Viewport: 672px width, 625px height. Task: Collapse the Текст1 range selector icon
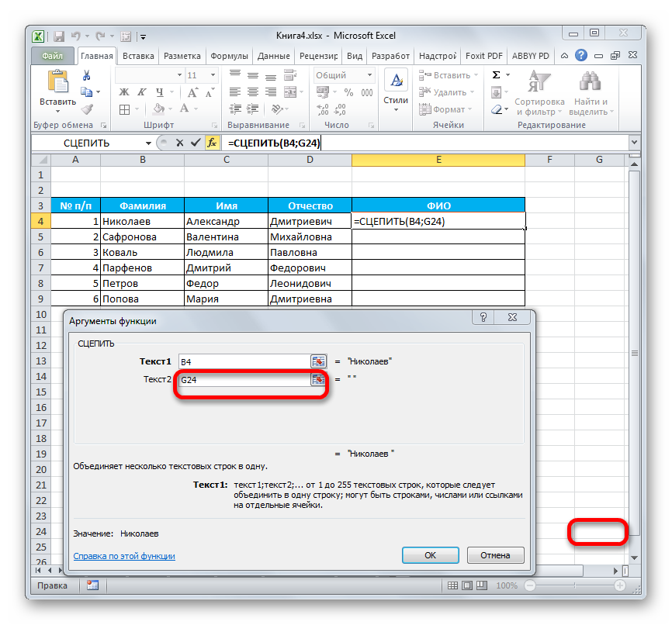[318, 361]
